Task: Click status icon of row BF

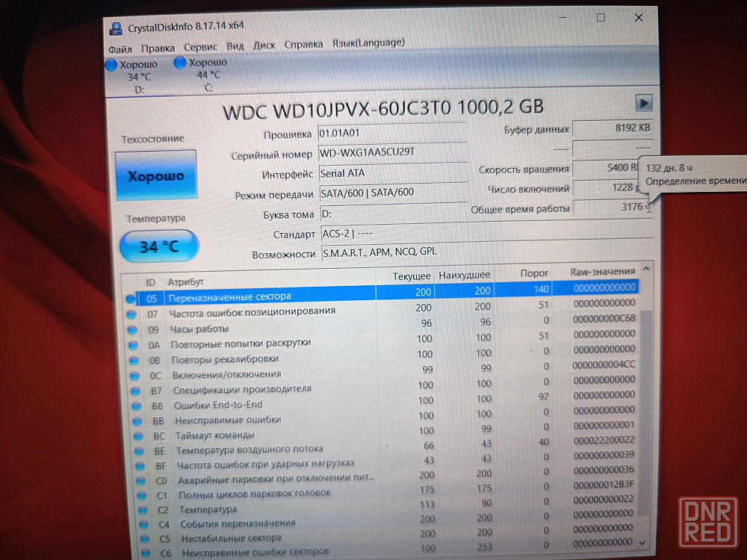Action: pyautogui.click(x=140, y=466)
